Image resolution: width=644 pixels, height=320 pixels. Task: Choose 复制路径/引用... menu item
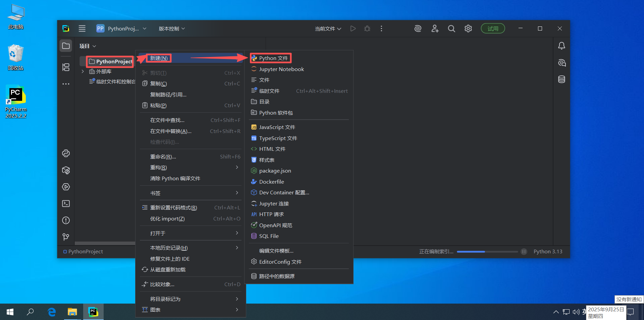coord(191,94)
